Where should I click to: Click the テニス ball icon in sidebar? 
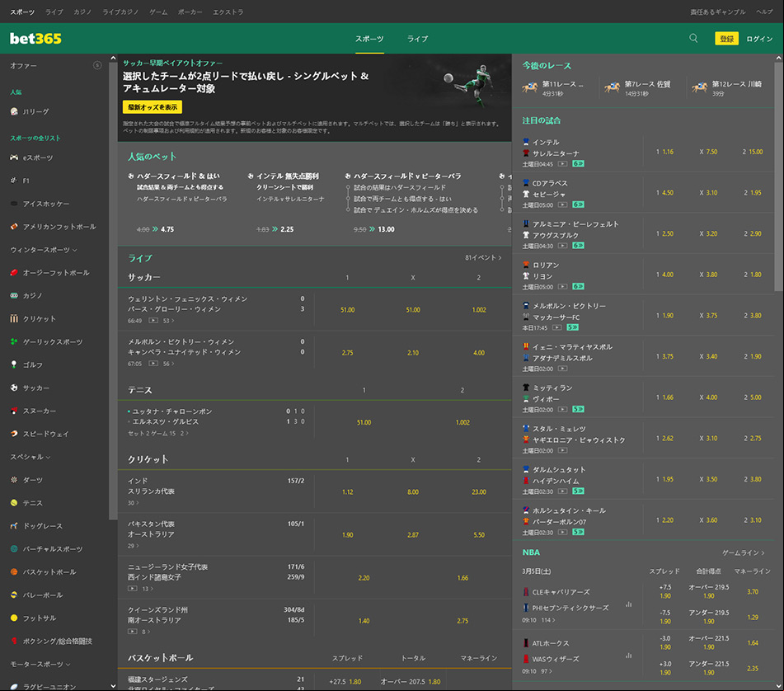click(14, 502)
